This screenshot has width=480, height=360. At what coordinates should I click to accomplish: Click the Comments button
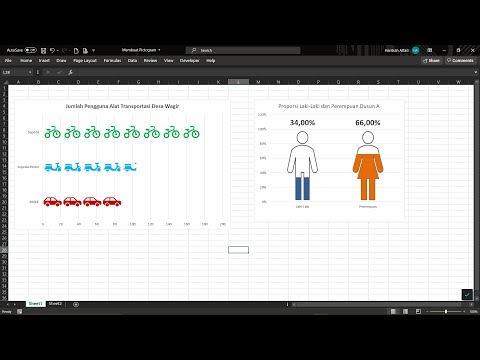coord(460,60)
